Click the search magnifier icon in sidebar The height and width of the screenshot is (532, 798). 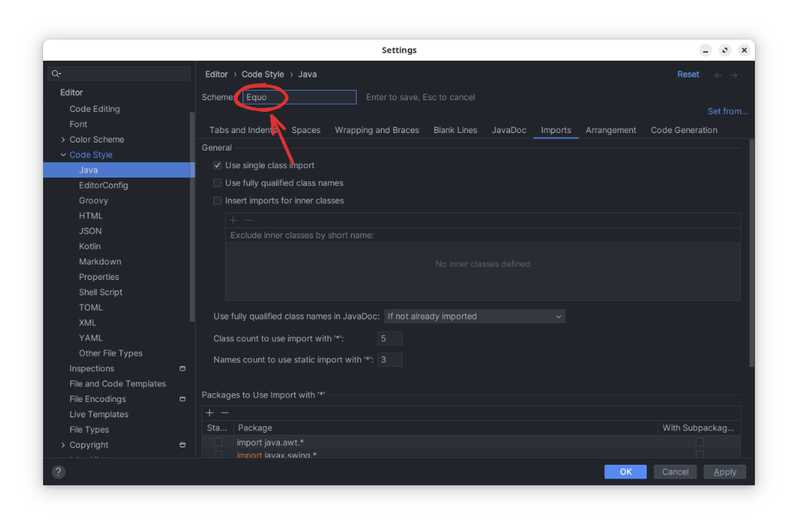click(56, 74)
